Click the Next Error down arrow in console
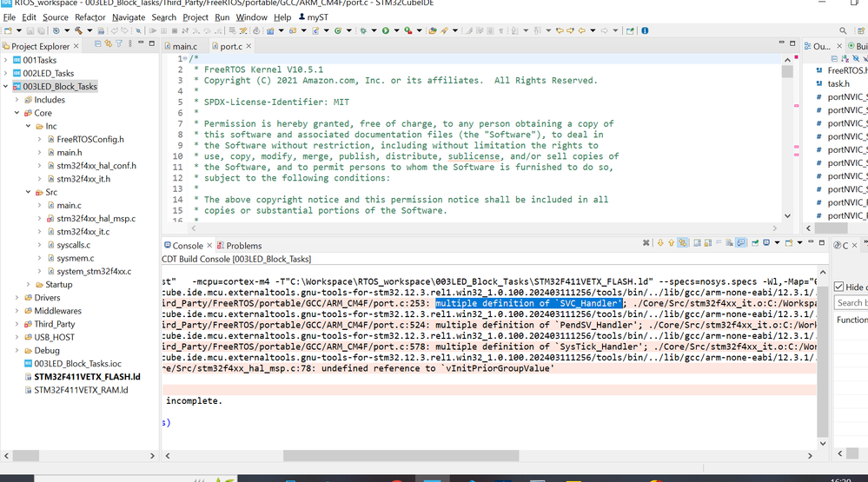Viewport: 868px width, 482px height. 660,243
